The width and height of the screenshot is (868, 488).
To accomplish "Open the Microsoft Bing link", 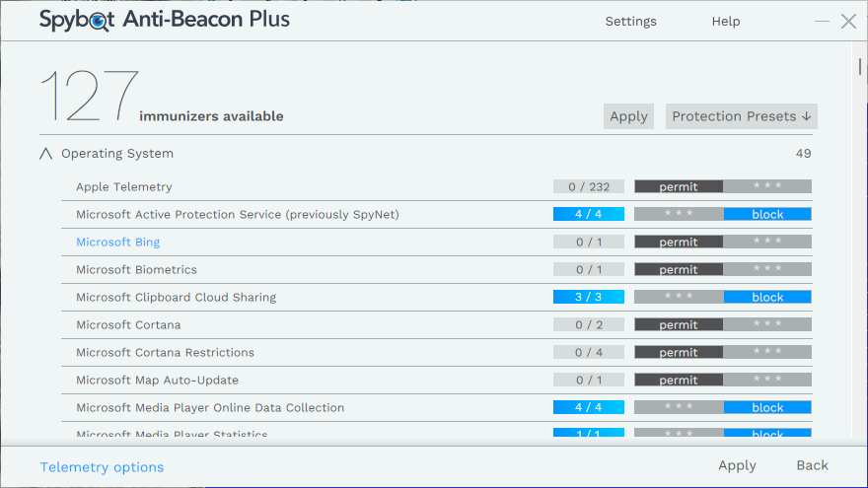I will pyautogui.click(x=118, y=242).
